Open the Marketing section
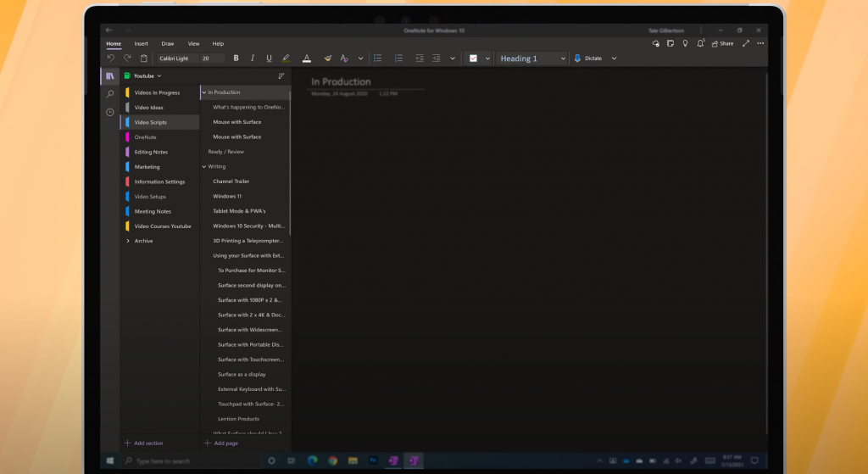868x474 pixels. (x=160, y=167)
